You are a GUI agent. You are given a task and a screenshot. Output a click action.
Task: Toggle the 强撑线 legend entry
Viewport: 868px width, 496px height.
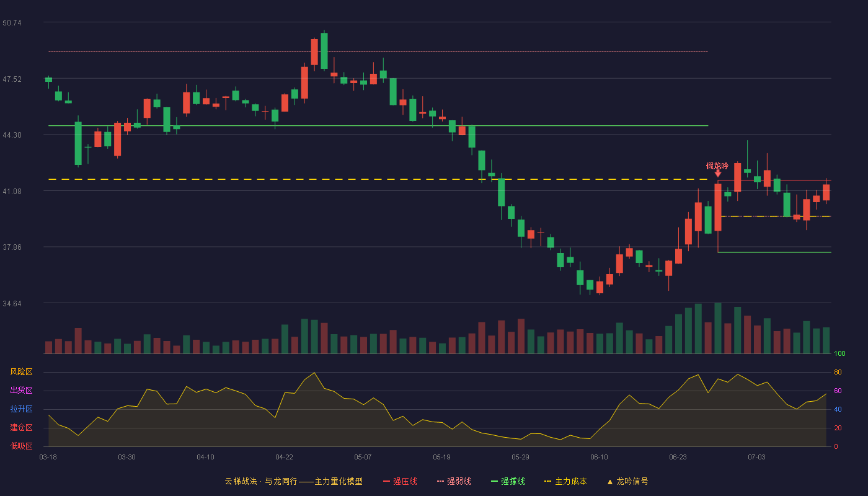pyautogui.click(x=508, y=481)
